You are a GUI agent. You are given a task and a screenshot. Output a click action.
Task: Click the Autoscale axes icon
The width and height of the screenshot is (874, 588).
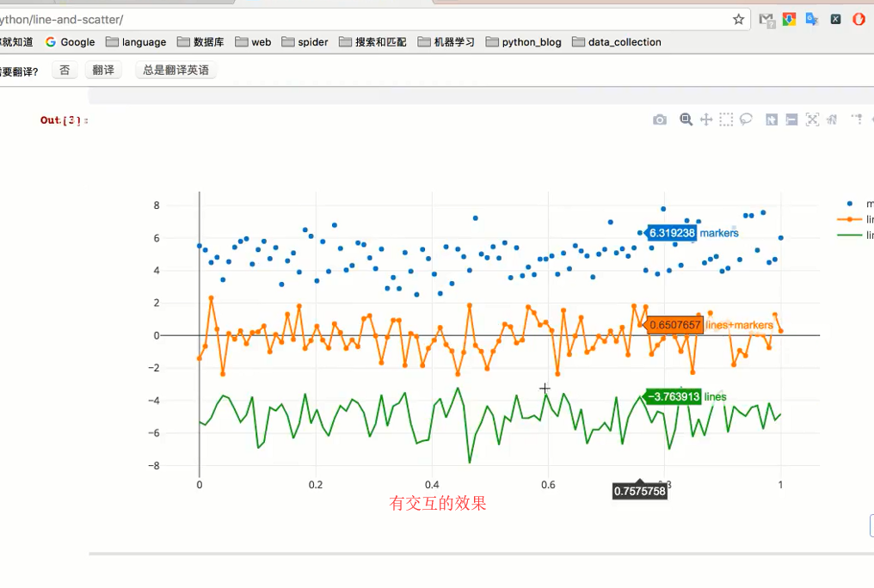point(812,119)
